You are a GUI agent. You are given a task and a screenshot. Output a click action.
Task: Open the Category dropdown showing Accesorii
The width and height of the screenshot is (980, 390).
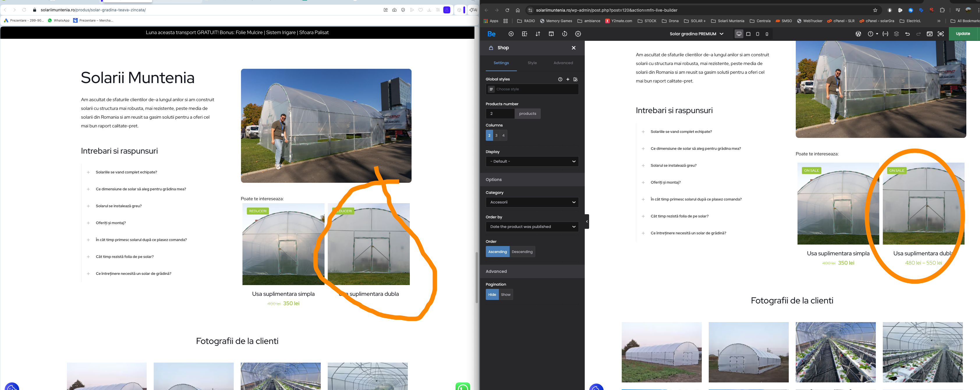pos(532,202)
